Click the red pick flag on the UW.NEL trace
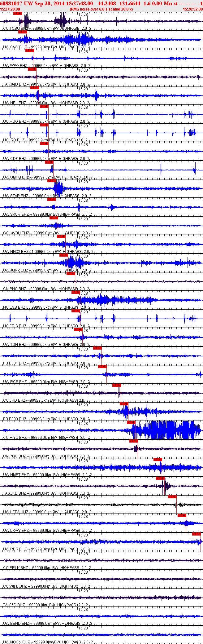The image size is (203, 644). 34,88
